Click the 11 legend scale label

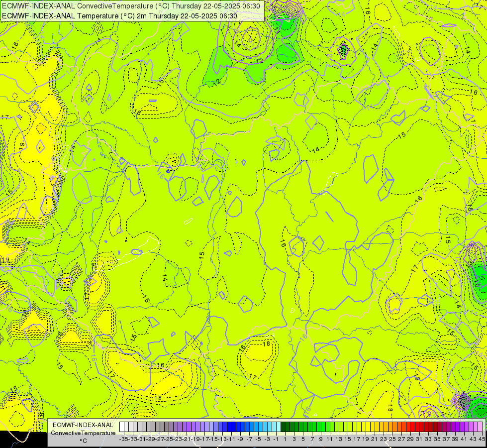[329, 440]
